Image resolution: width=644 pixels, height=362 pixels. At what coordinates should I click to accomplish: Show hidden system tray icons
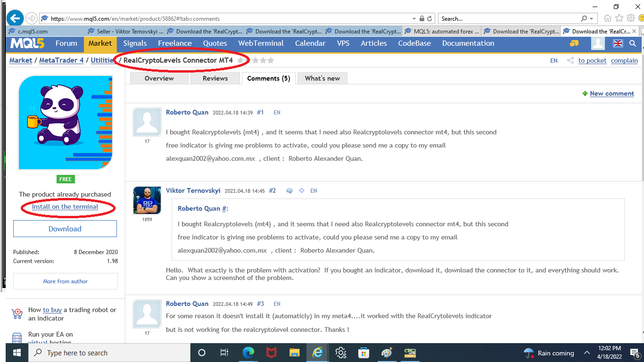coord(587,353)
